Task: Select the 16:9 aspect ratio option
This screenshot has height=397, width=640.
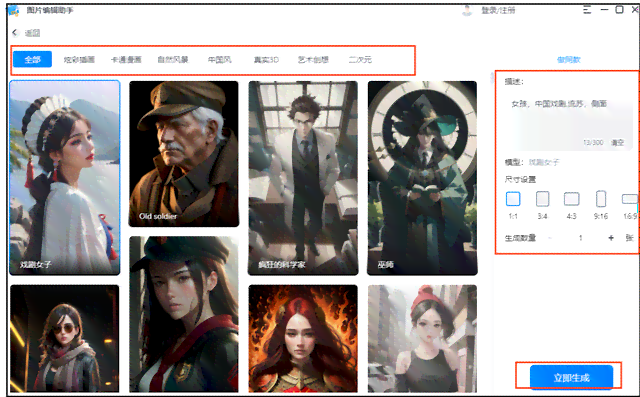Action: click(x=629, y=199)
